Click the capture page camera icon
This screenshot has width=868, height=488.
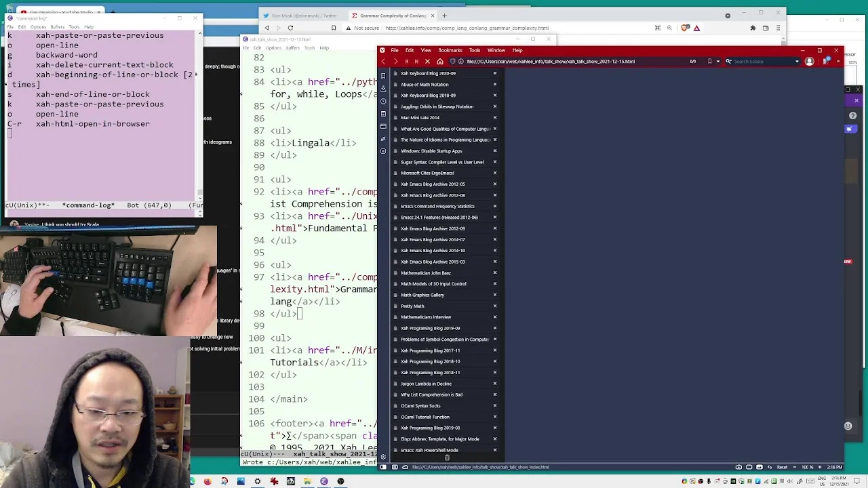(738, 467)
